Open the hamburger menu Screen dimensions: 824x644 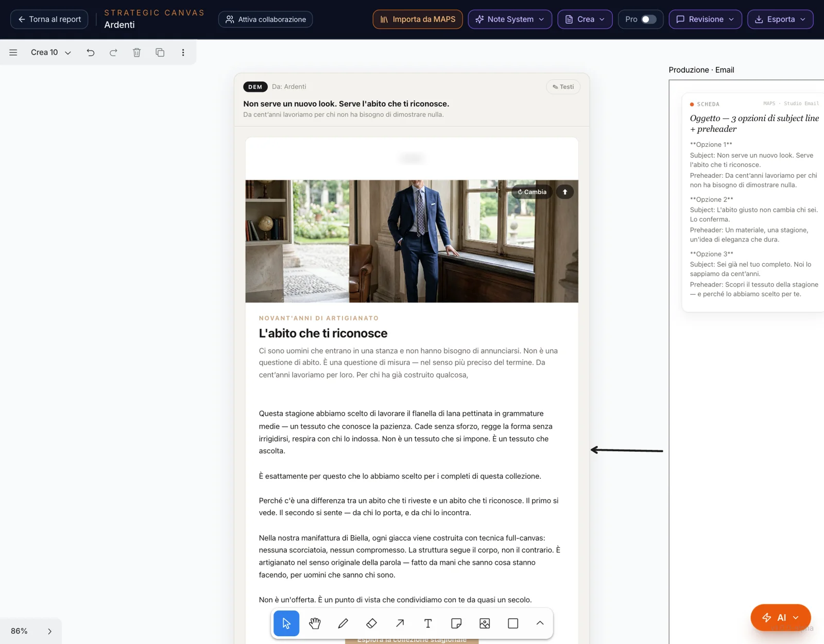(x=13, y=53)
